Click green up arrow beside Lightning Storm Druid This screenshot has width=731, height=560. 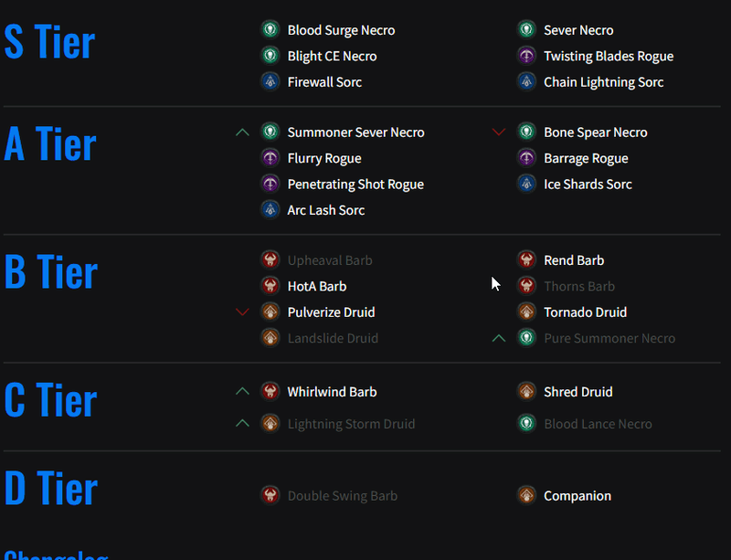242,423
